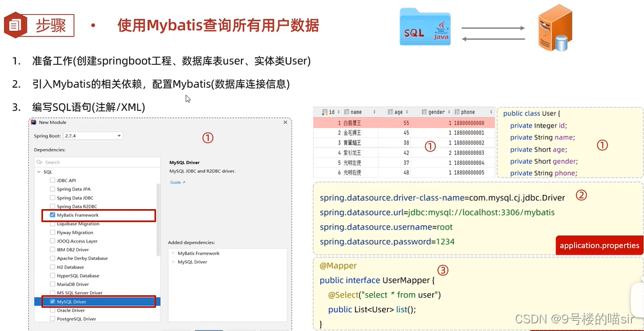The image size is (644, 331).
Task: Check the Spring Data R2DBC checkbox
Action: coord(52,207)
